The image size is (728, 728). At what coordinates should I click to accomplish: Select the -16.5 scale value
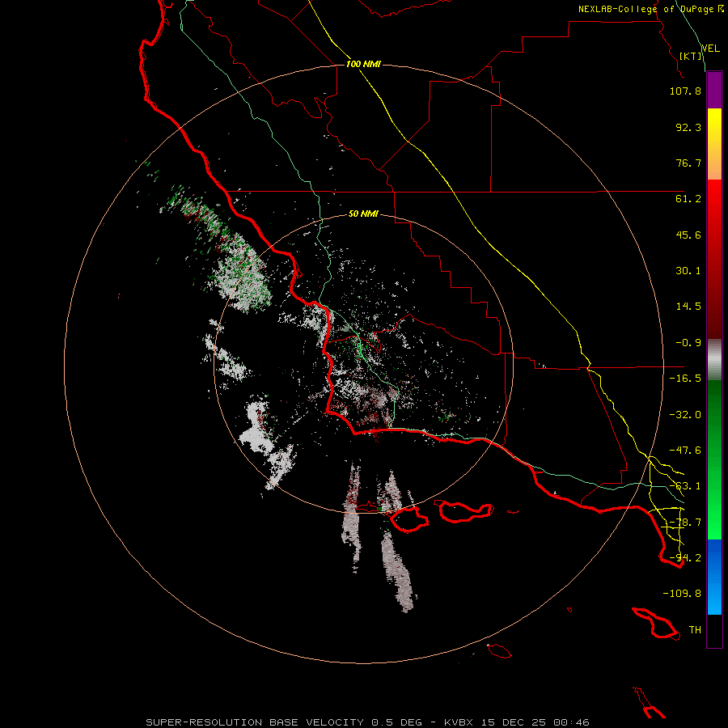tap(685, 379)
